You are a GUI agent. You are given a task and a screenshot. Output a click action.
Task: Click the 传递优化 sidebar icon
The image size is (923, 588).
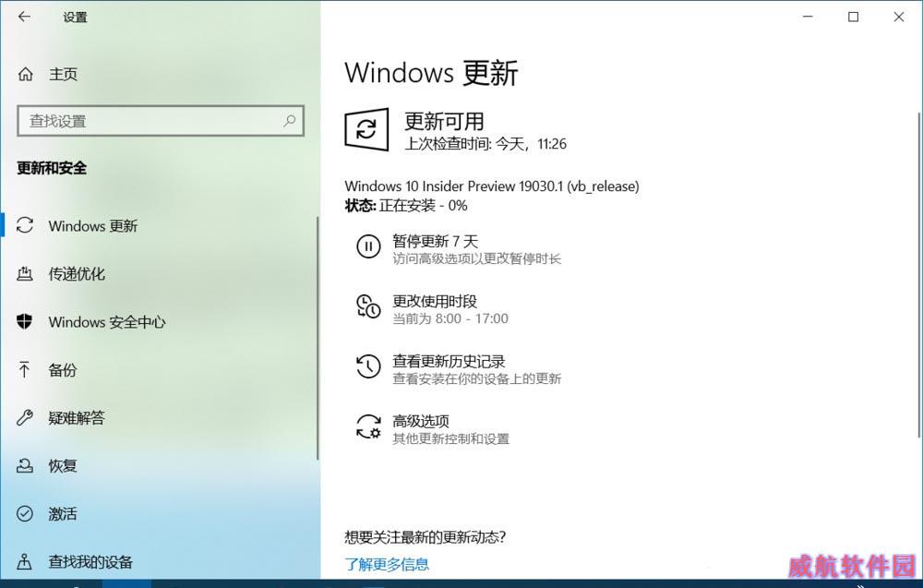click(25, 274)
